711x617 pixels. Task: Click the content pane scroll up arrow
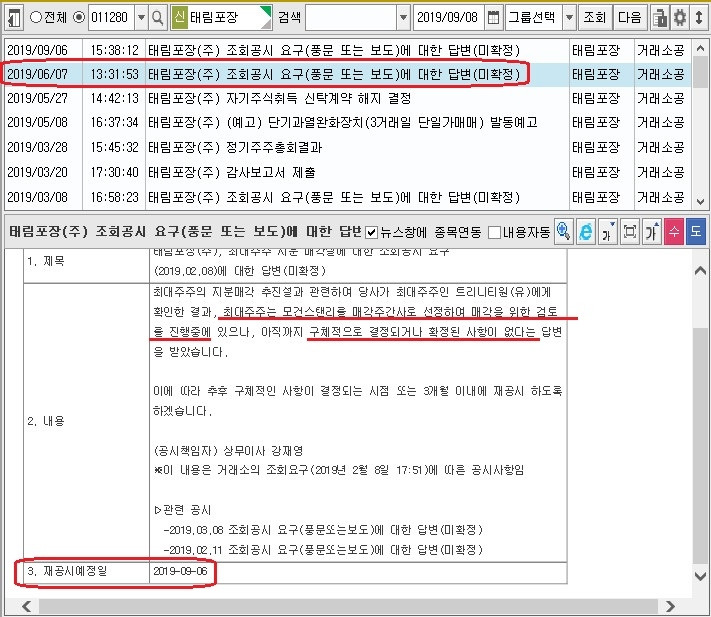pyautogui.click(x=701, y=271)
